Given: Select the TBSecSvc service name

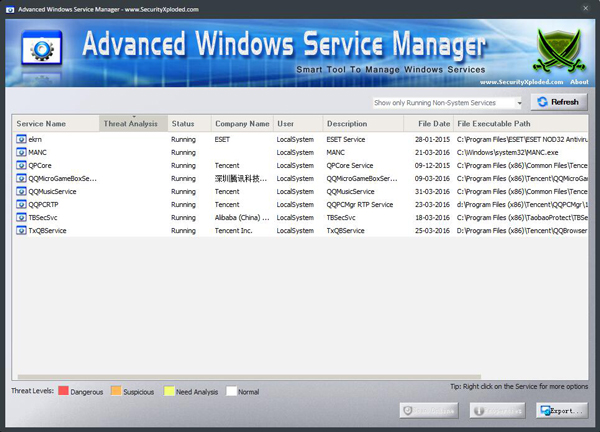Looking at the screenshot, I should 43,217.
